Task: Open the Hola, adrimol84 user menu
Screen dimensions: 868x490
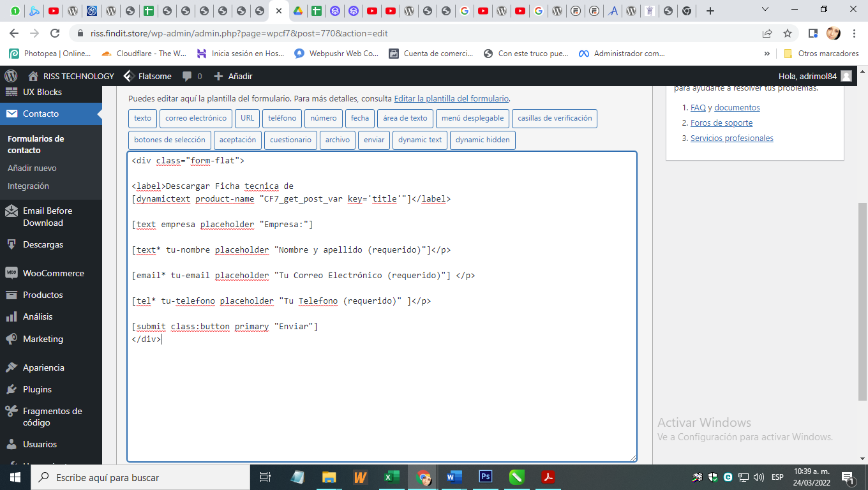Action: (x=815, y=76)
